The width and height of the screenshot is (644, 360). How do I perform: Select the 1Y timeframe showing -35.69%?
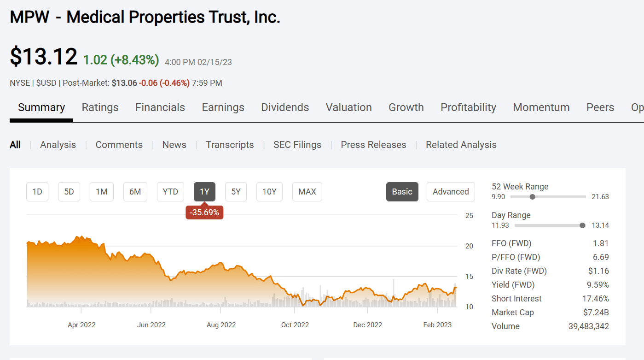click(204, 192)
